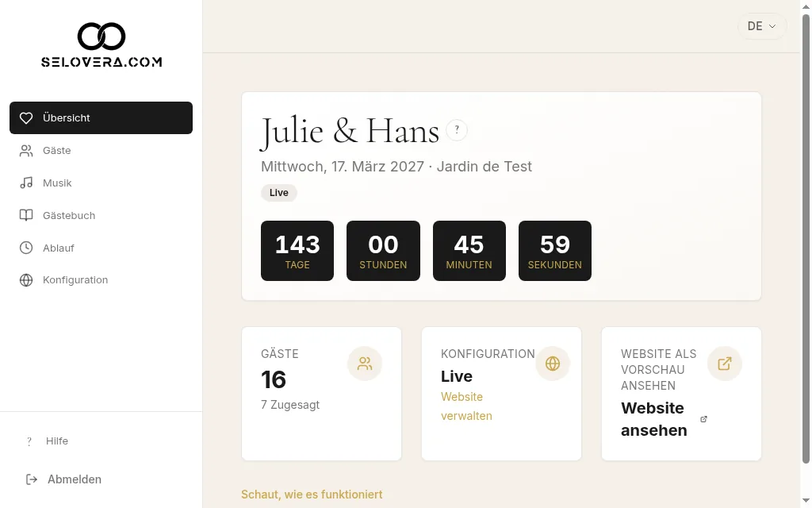Screen dimensions: 812x508
Task: Click the 59 Sekunden countdown tile
Action: point(554,251)
